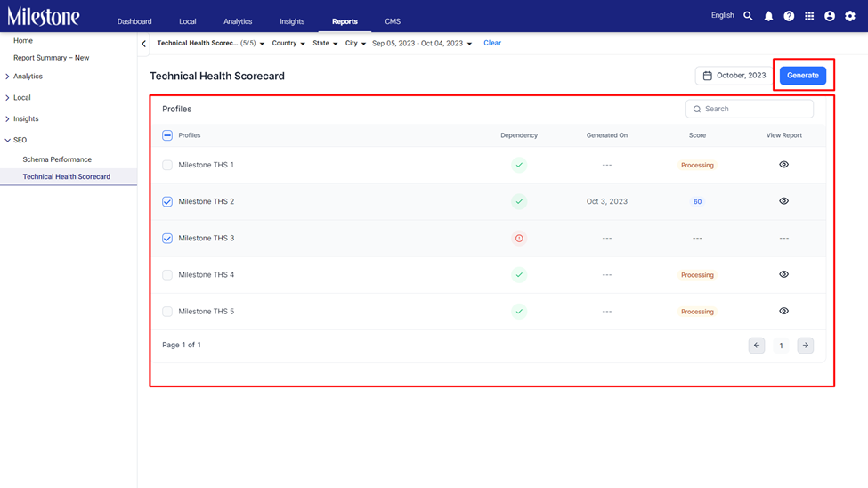Switch to the Analytics top navigation tab
868x488 pixels.
click(x=238, y=21)
